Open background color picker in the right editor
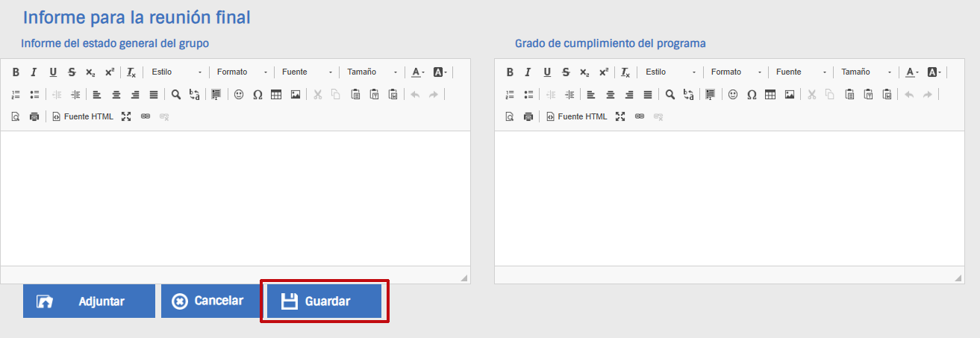The width and height of the screenshot is (980, 338). point(934,72)
